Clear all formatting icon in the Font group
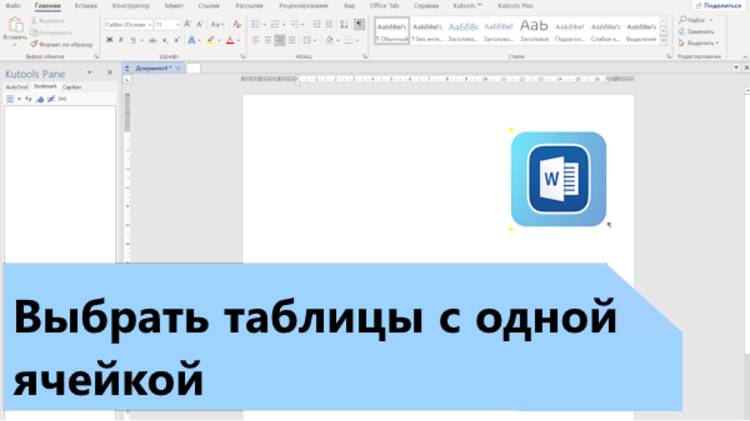The width and height of the screenshot is (750, 421). click(x=237, y=24)
